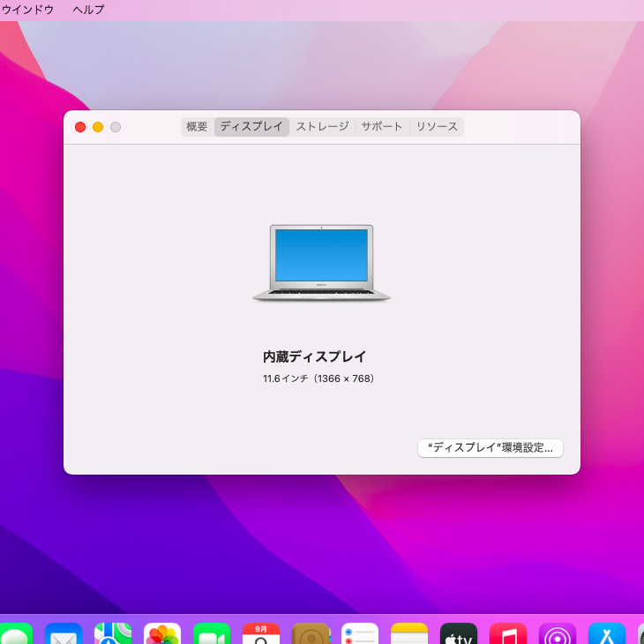Minimize the window with yellow button
This screenshot has width=644, height=644.
pyautogui.click(x=98, y=127)
